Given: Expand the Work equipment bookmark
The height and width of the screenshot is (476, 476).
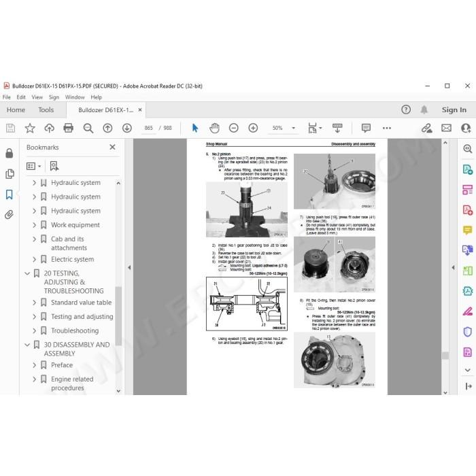Looking at the screenshot, I should [x=34, y=225].
